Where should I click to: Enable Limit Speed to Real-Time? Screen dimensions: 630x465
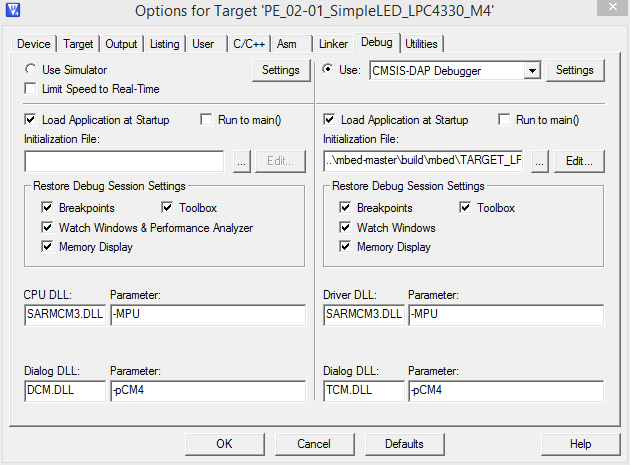pos(31,89)
